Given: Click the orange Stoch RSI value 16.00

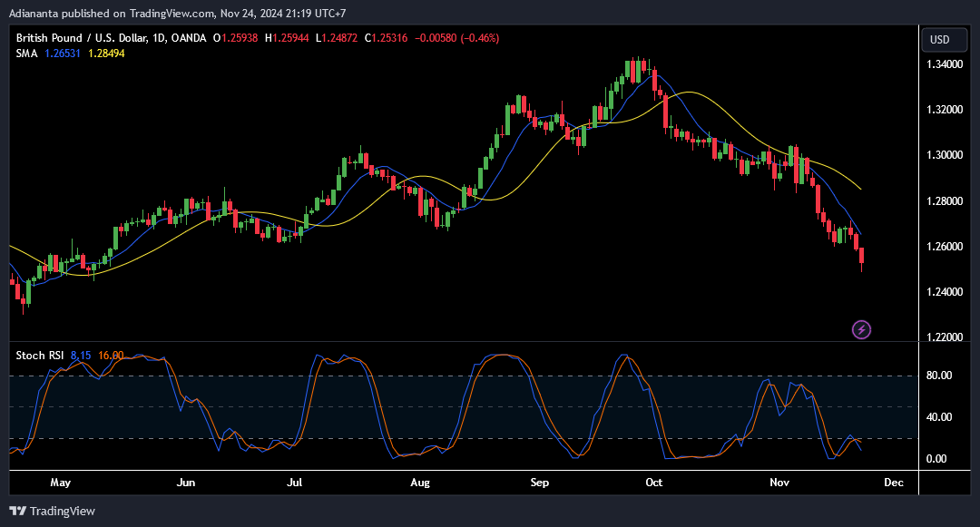Looking at the screenshot, I should 111,356.
